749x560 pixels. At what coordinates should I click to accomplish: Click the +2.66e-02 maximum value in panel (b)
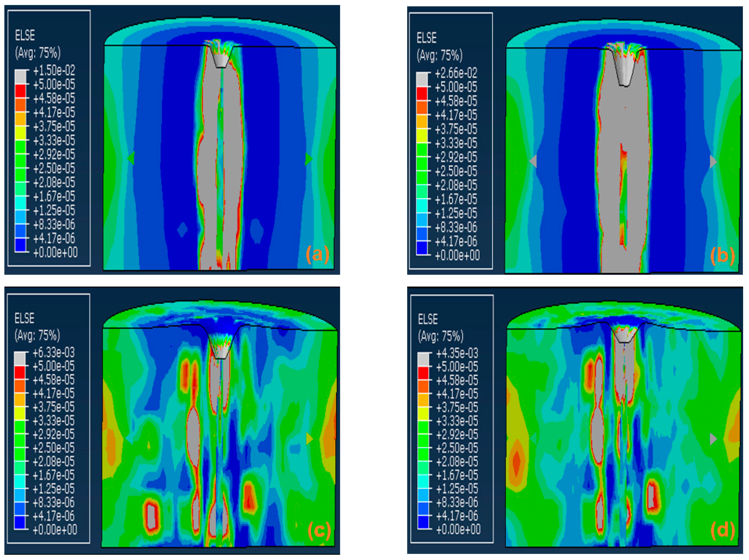(x=456, y=73)
